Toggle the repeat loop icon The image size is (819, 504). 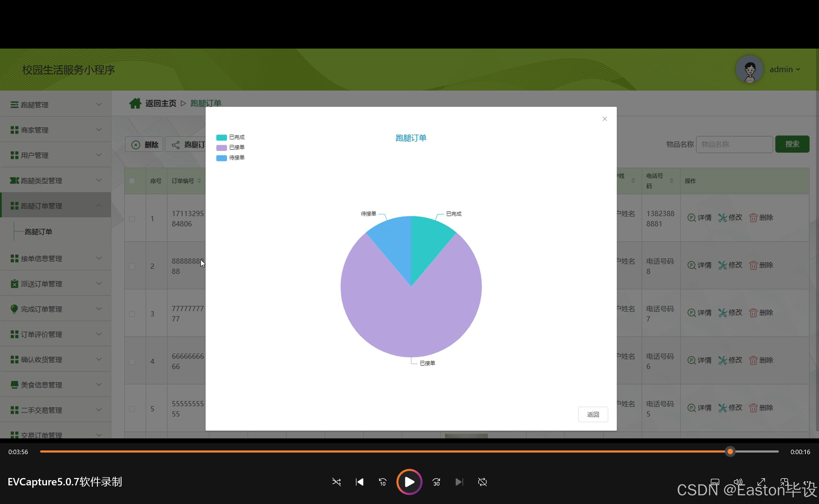coord(482,482)
